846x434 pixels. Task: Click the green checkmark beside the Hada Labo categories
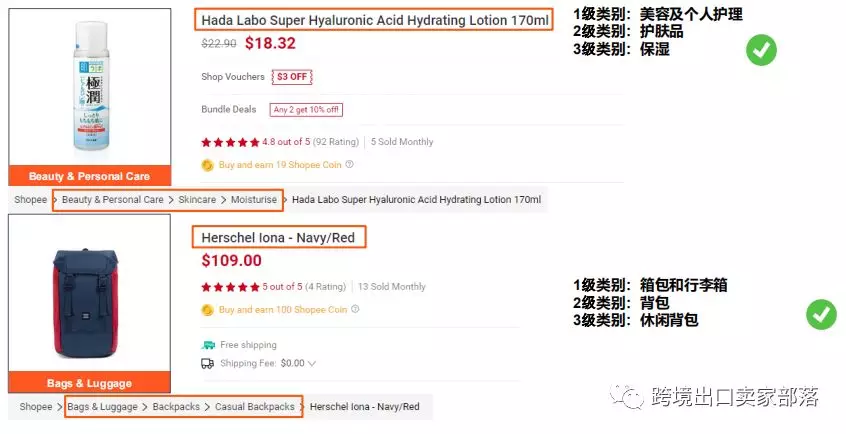point(762,49)
